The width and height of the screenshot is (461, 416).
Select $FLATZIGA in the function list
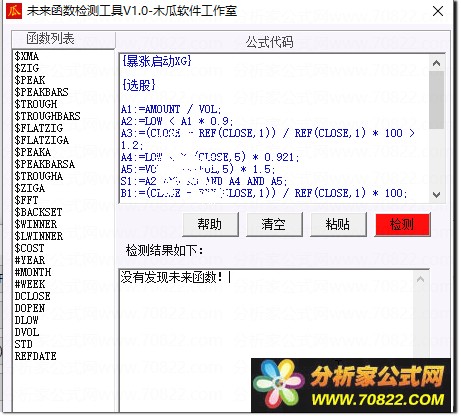[x=42, y=140]
